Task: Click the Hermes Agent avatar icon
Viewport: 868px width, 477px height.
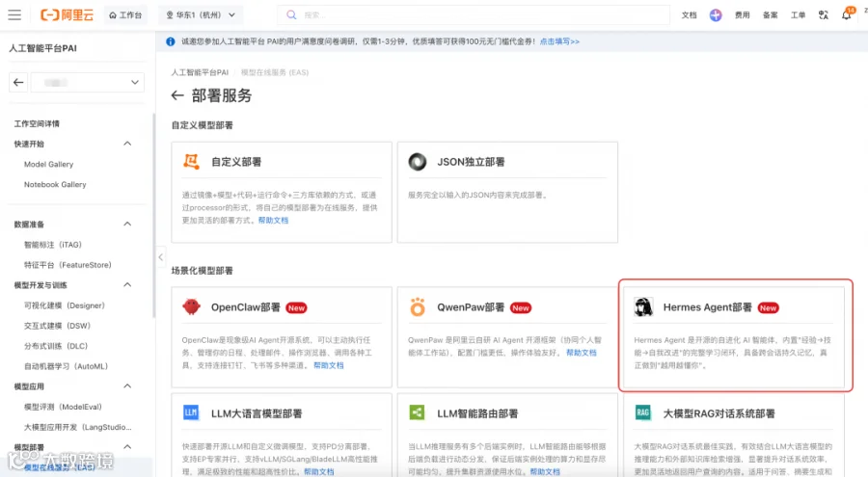Action: point(643,306)
